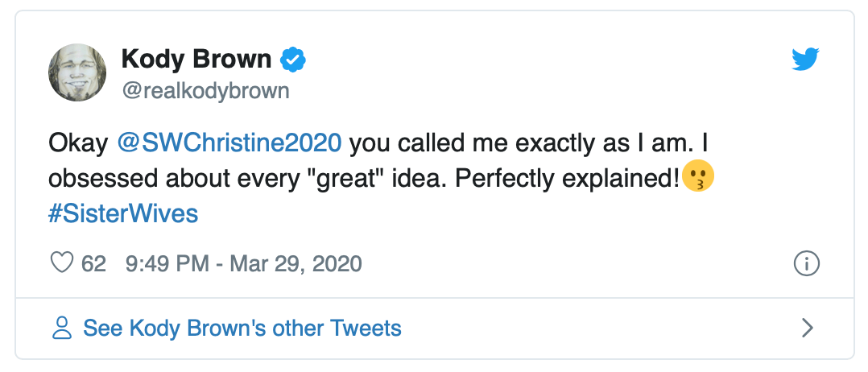Click the 62 likes count
868x372 pixels.
point(93,263)
